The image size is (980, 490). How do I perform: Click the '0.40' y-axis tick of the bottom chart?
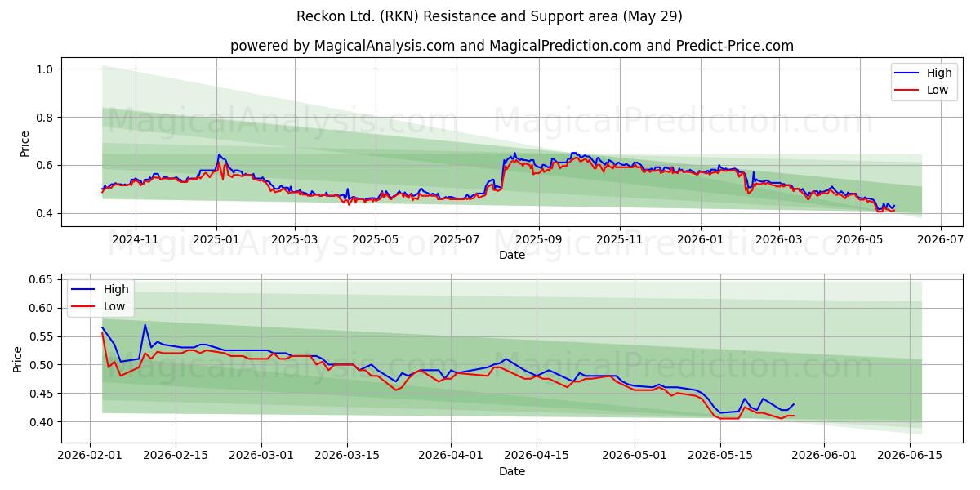[x=42, y=422]
